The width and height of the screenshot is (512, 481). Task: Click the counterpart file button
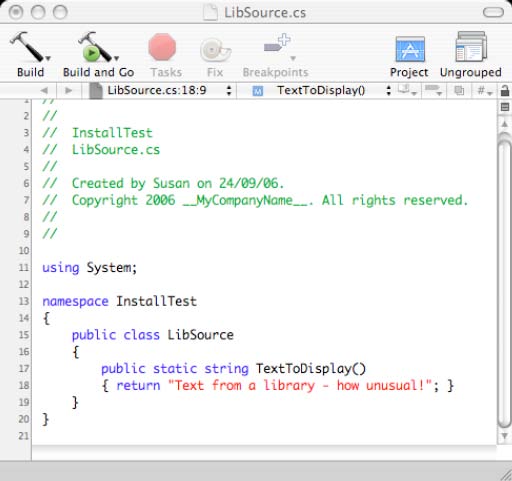pos(459,90)
